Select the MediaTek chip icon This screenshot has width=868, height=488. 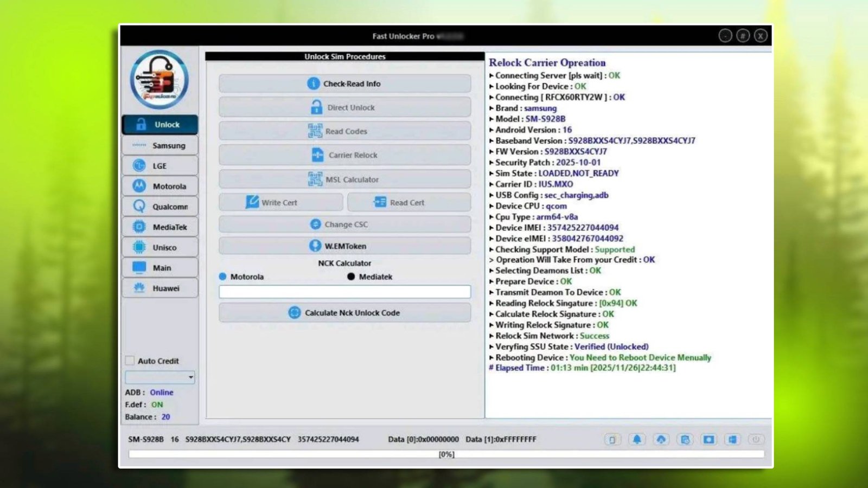[138, 227]
